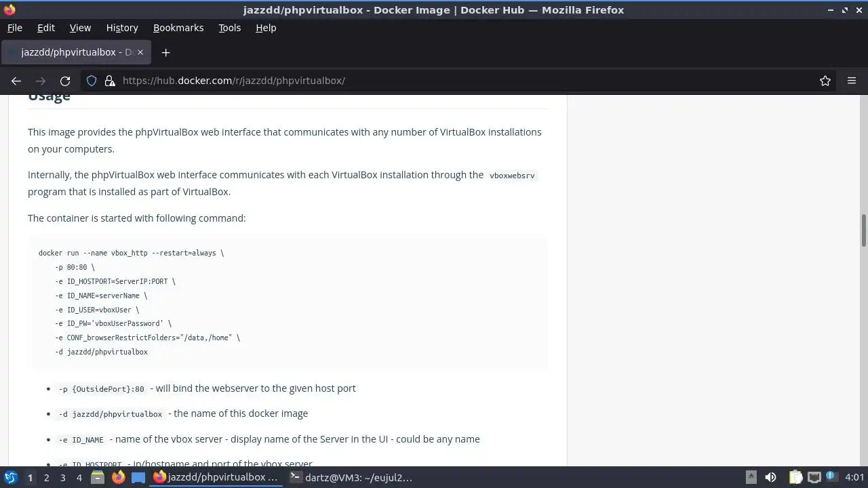Click the CONF_browserRestrictFolders code line
The width and height of the screenshot is (868, 488).
click(x=148, y=338)
